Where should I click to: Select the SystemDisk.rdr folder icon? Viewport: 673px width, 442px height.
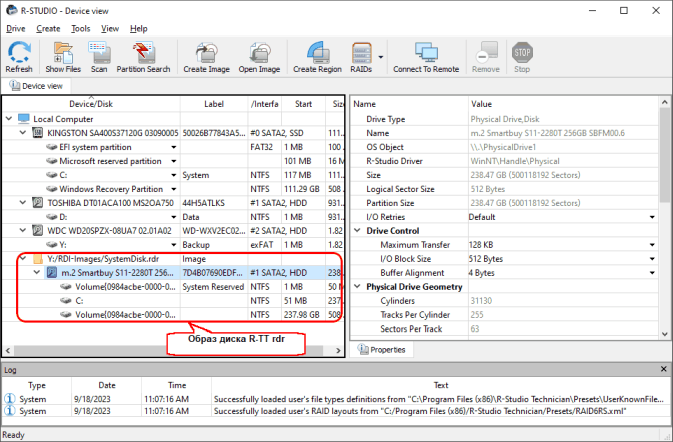click(x=38, y=258)
